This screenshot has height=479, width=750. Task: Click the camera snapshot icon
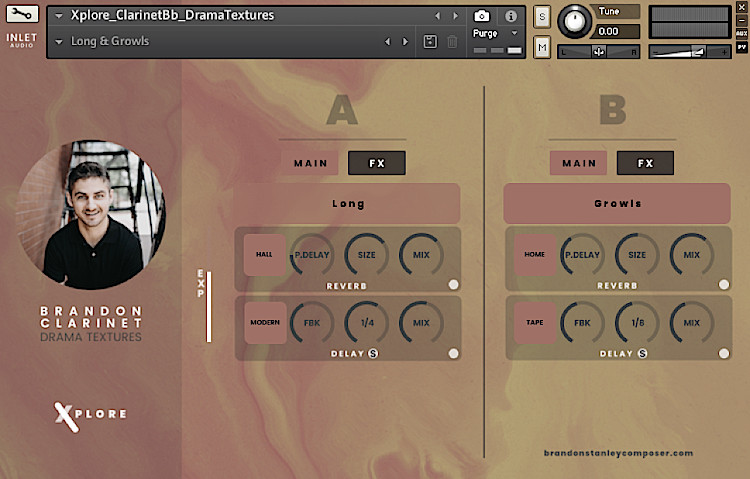[x=482, y=16]
